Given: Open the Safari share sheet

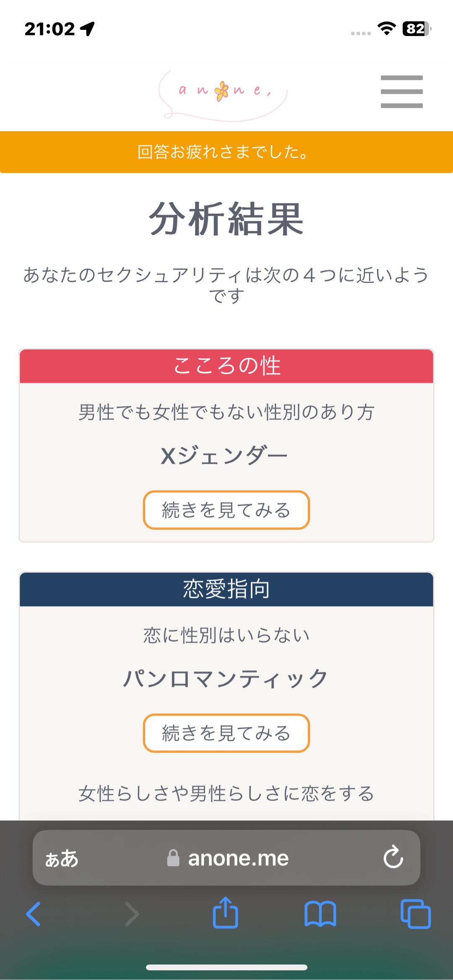Looking at the screenshot, I should coord(225,913).
